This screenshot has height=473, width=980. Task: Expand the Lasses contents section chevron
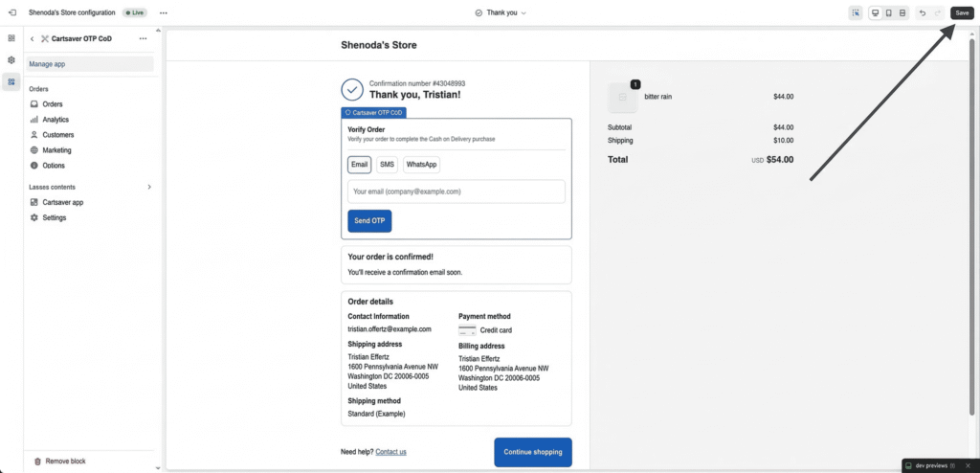pos(149,187)
